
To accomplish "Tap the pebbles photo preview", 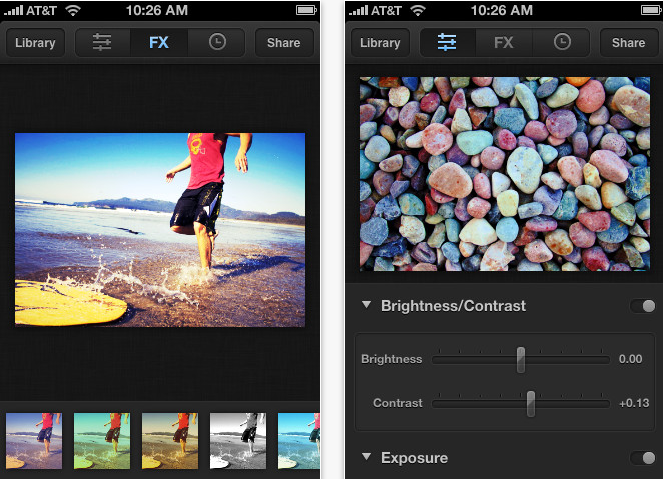I will pos(505,174).
